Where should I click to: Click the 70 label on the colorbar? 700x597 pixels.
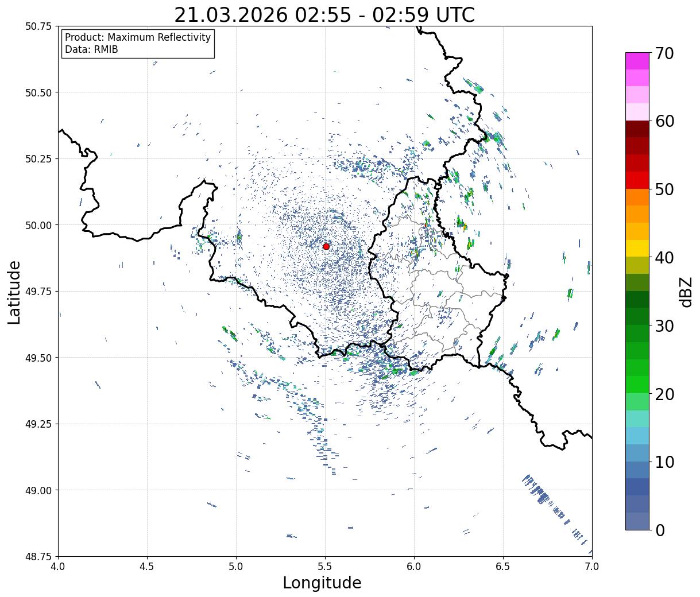coord(664,53)
